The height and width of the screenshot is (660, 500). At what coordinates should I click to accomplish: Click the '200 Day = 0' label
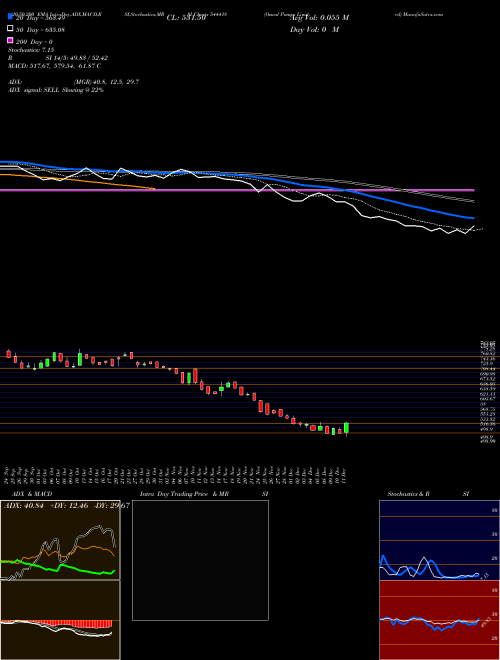(x=34, y=42)
